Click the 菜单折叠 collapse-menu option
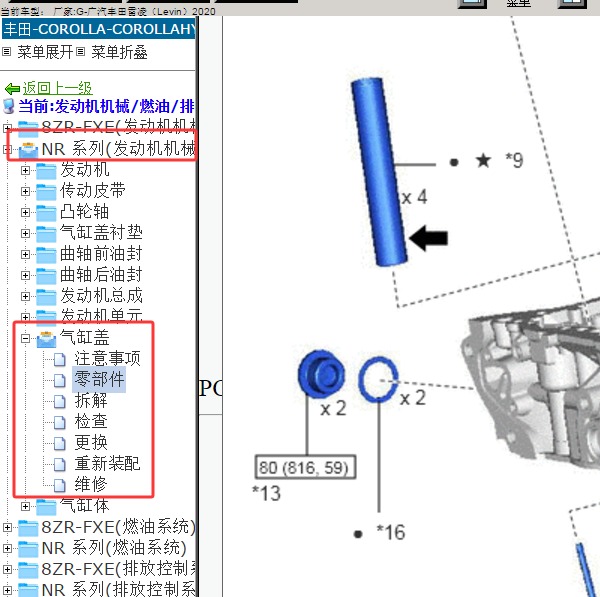This screenshot has width=600, height=597. (x=119, y=52)
